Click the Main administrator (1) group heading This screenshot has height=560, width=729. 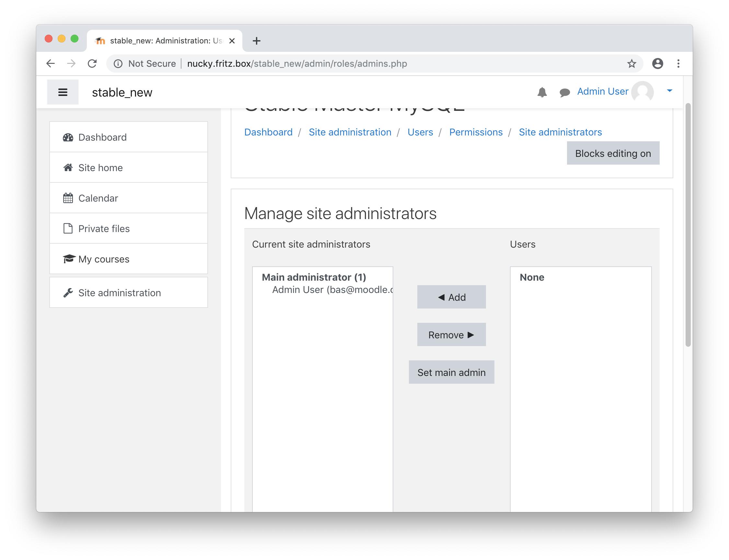tap(314, 277)
